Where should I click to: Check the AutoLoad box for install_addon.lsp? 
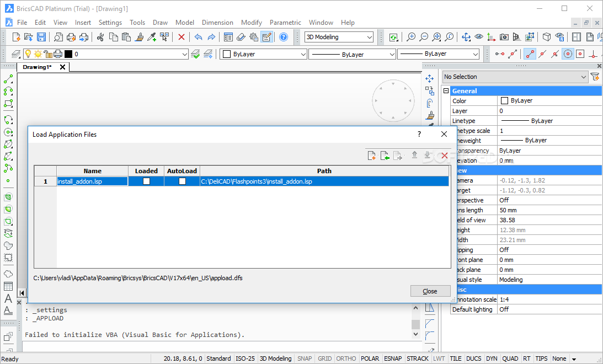point(182,181)
